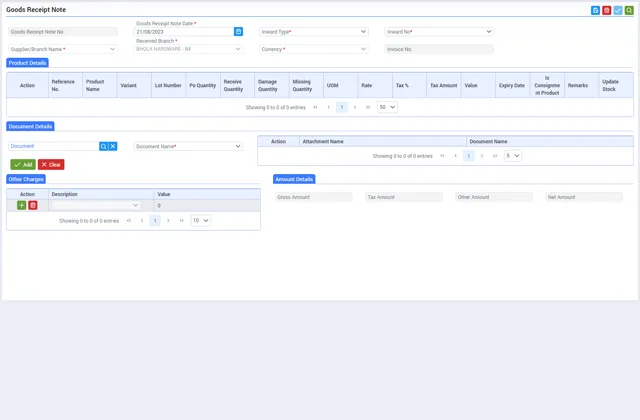Click the green search icon in header

pyautogui.click(x=629, y=10)
